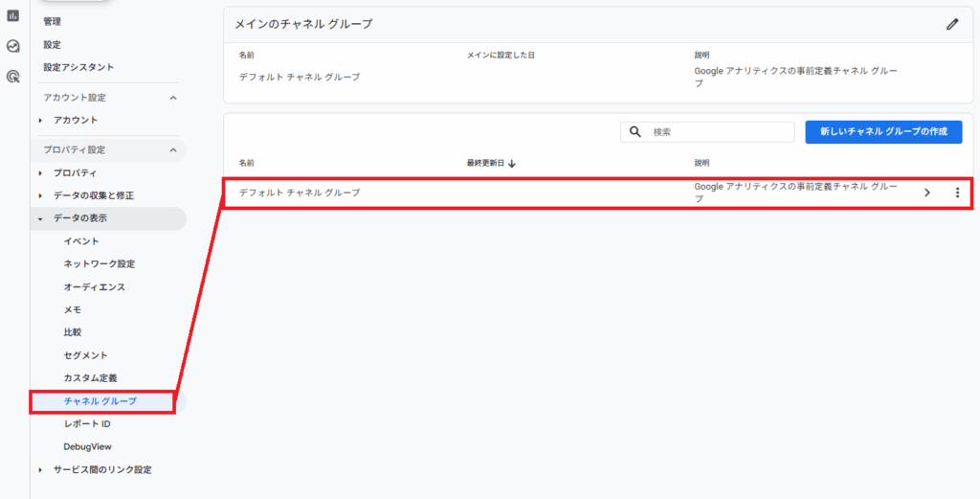Select セグメント
Viewport: 980px width, 499px height.
pos(85,355)
